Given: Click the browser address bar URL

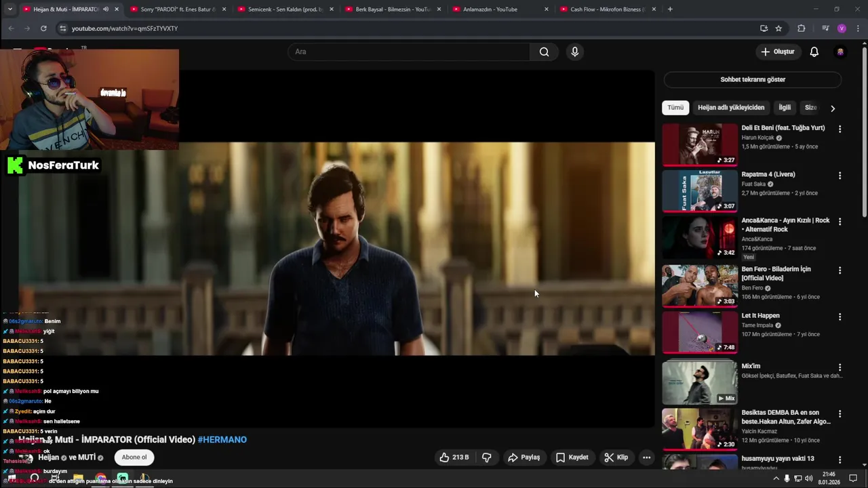Looking at the screenshot, I should pos(125,28).
